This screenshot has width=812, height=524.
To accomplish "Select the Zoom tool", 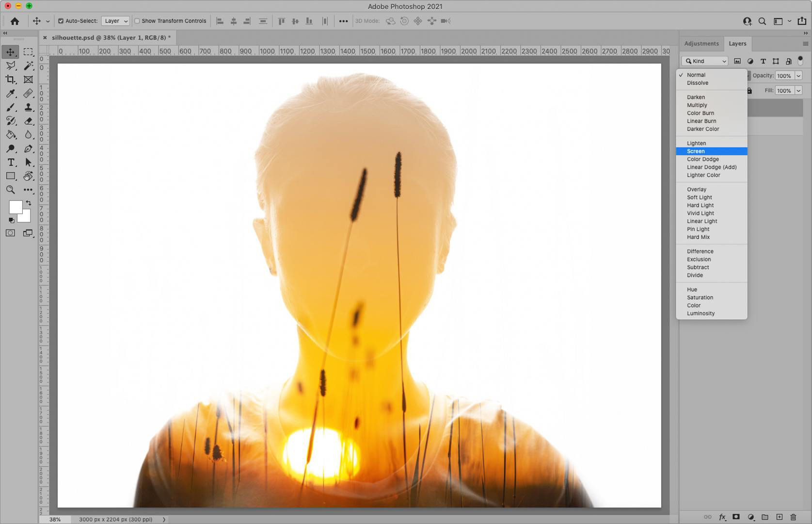I will (x=11, y=190).
